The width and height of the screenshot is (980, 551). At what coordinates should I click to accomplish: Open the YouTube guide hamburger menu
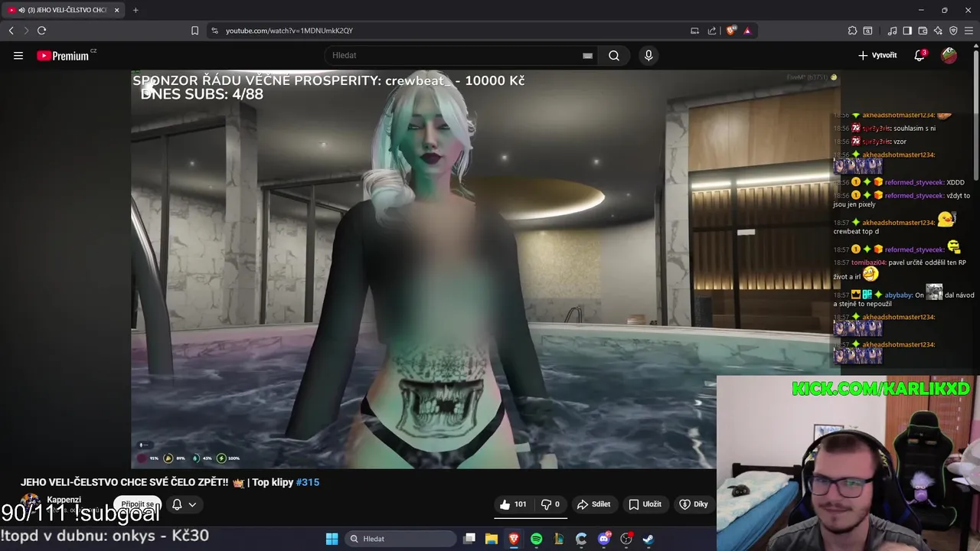(x=18, y=55)
